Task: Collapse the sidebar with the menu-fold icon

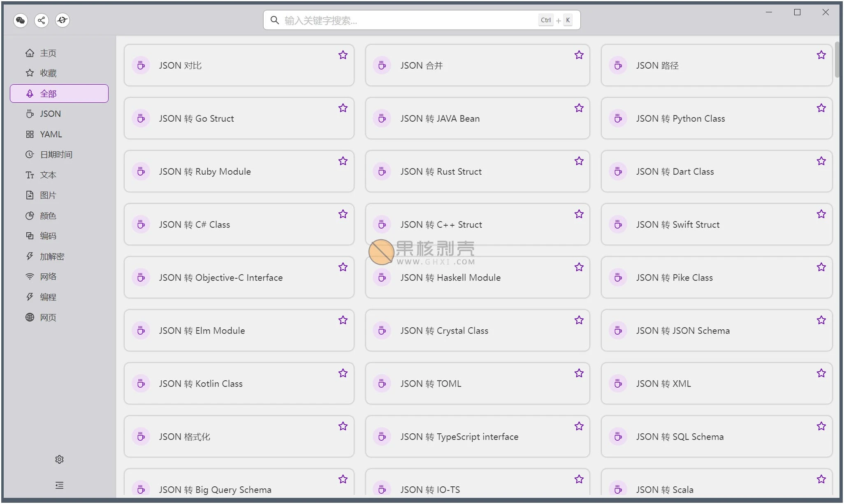Action: pyautogui.click(x=59, y=485)
